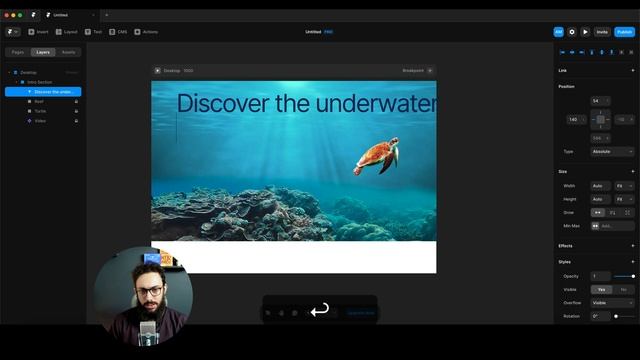Click the Desktop breakpoint label

click(x=172, y=71)
